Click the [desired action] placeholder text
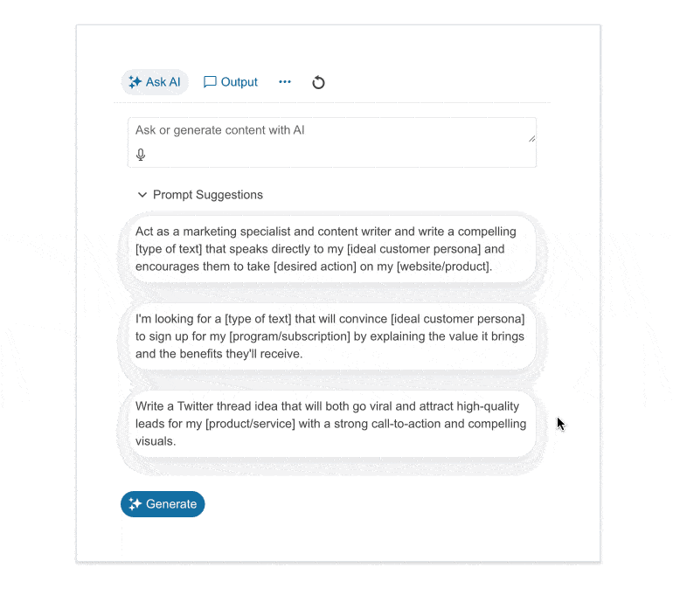Viewport: 673px width, 616px height. point(315,266)
